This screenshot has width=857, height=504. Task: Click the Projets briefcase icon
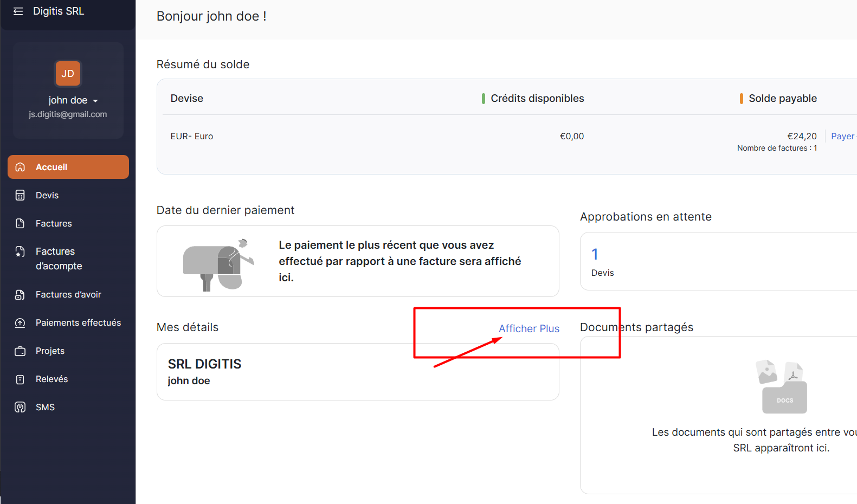point(20,351)
